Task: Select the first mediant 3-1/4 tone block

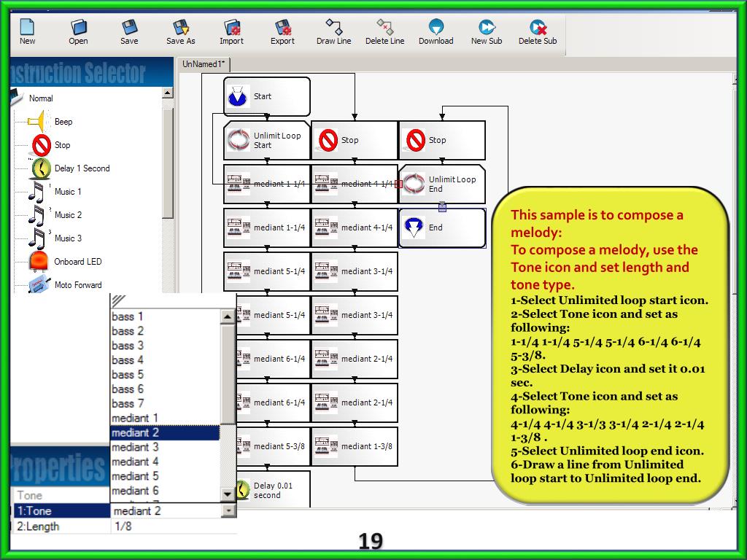Action: click(x=355, y=272)
